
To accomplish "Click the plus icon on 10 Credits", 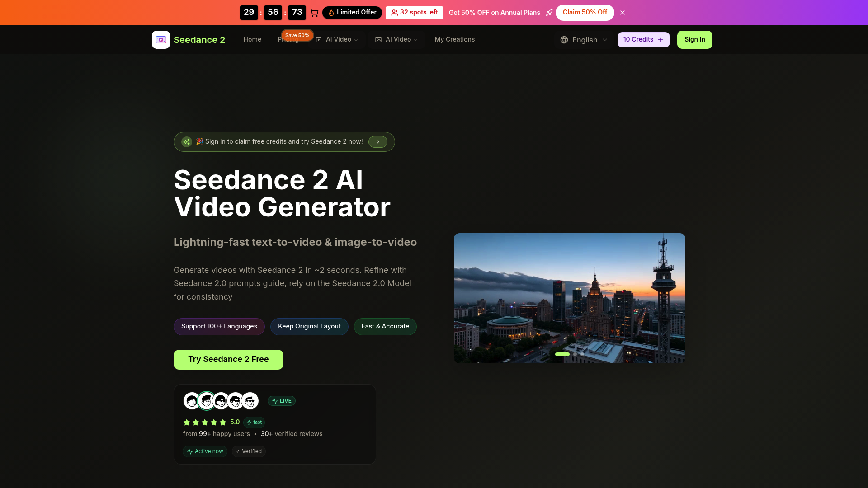I will pos(661,40).
